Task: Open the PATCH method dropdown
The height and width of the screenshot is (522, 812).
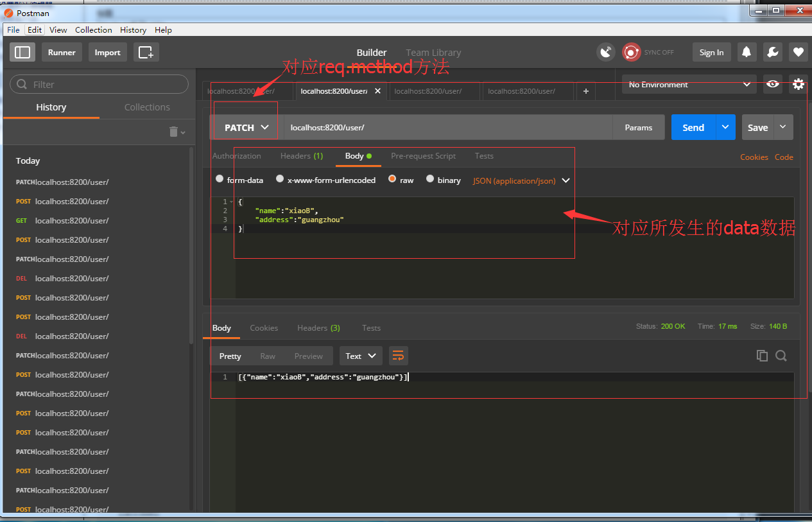Action: [x=246, y=127]
